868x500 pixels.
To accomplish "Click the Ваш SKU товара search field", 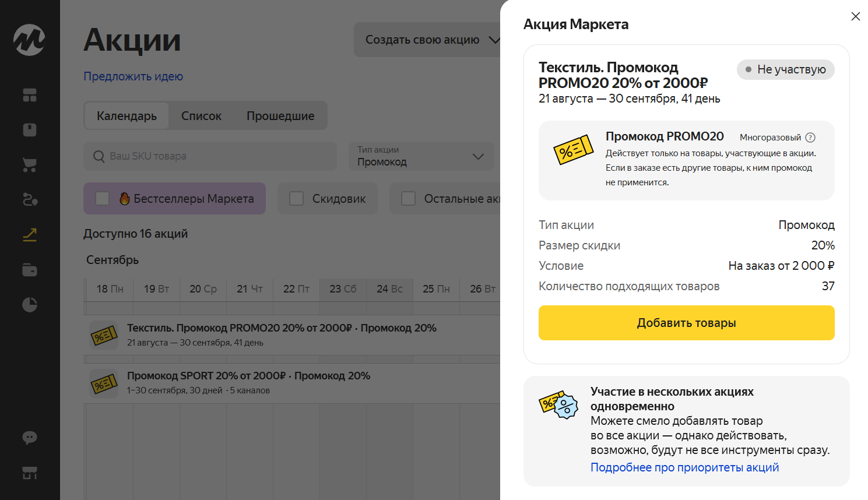I will coord(210,156).
